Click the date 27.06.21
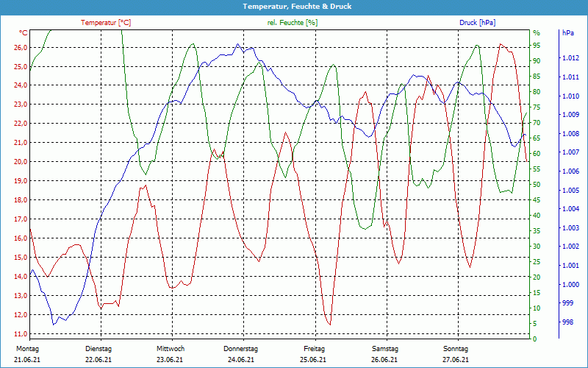588x368 pixels. pyautogui.click(x=456, y=360)
